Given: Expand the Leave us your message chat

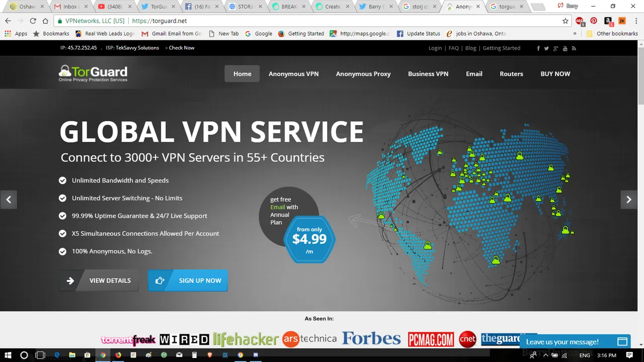Looking at the screenshot, I should 575,341.
